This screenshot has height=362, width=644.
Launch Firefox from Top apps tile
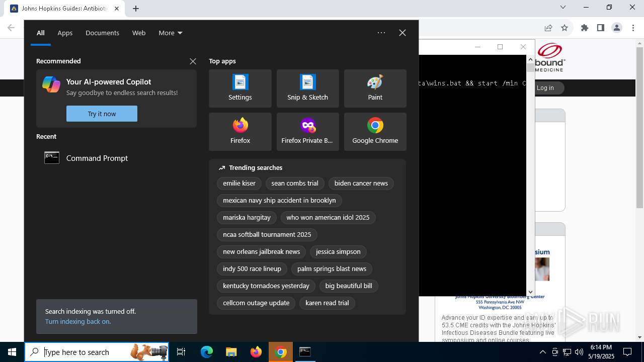pos(240,132)
